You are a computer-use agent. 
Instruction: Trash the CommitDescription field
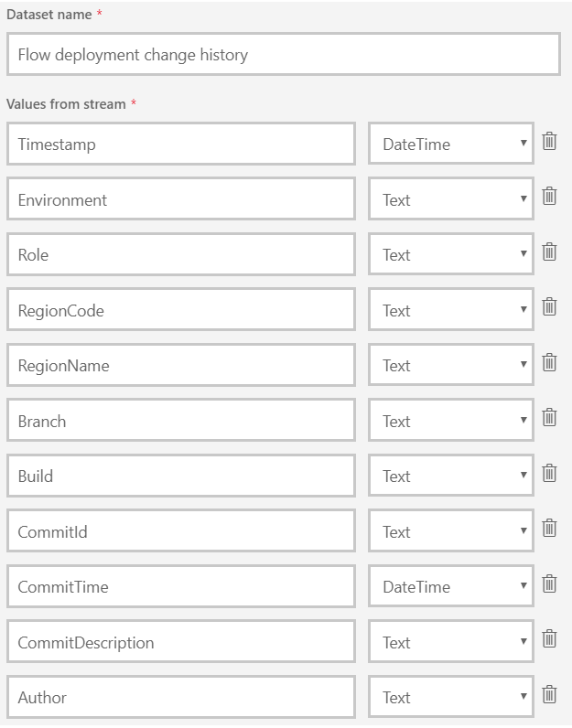point(549,639)
